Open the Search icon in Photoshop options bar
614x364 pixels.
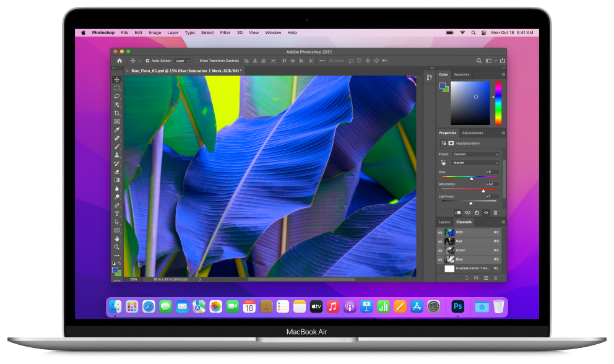pyautogui.click(x=479, y=61)
